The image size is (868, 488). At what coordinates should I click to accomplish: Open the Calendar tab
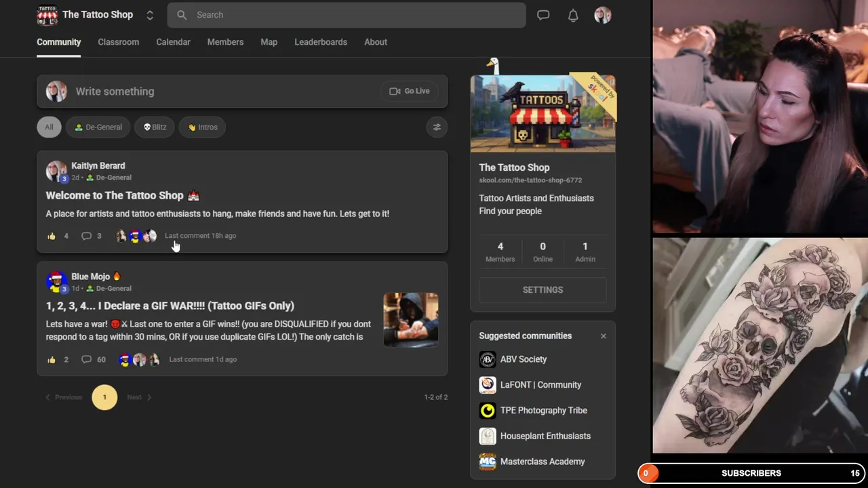(174, 42)
